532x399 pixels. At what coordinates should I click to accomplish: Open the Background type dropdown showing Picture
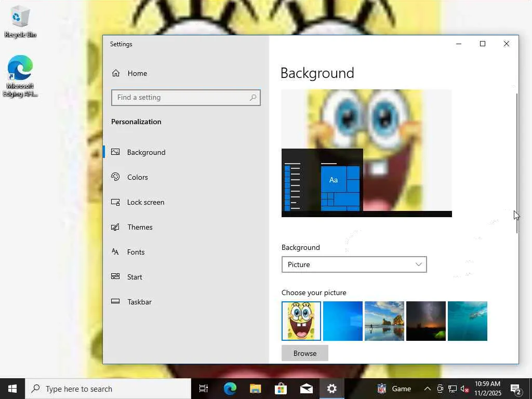354,264
